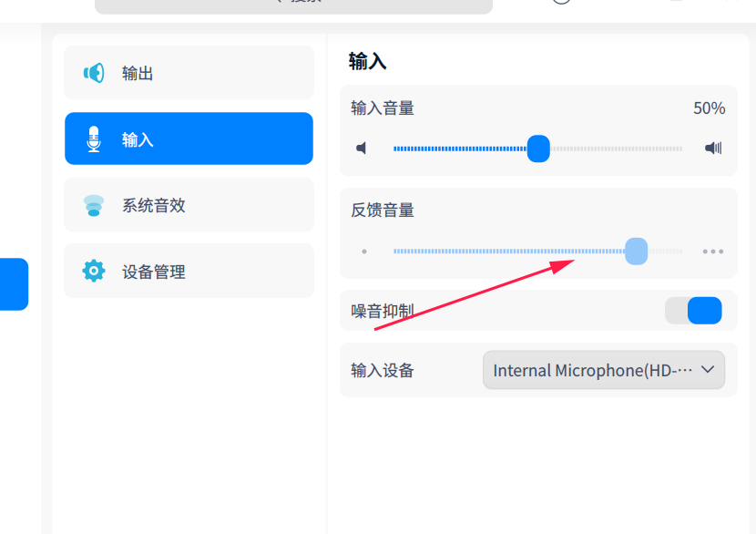
Task: Click the loud speaker icon under 输入音量
Action: coord(713,149)
